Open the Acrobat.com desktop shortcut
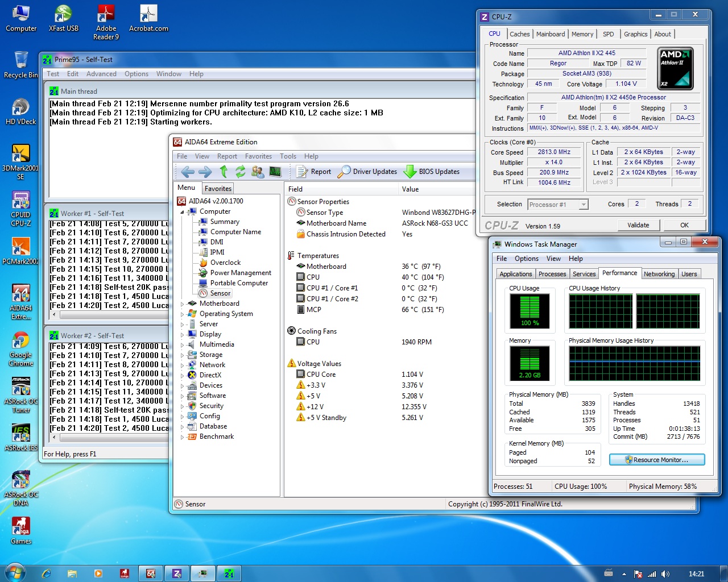Viewport: 728px width, 582px height. pyautogui.click(x=148, y=19)
